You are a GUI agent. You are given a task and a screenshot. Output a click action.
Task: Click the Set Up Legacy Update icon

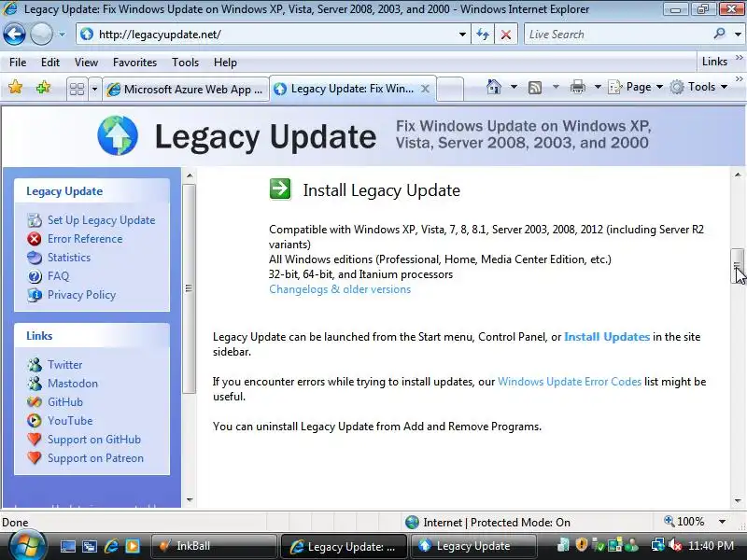tap(35, 220)
